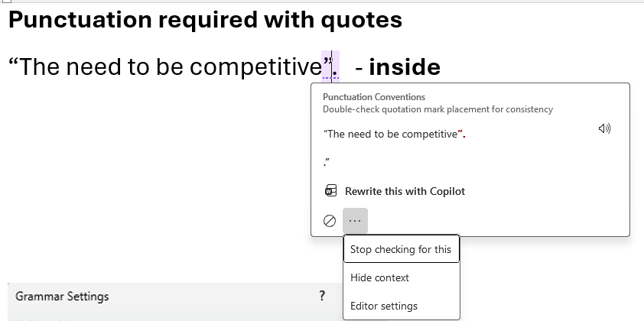644x321 pixels.
Task: Accept the suggested .” punctuation replacement
Action: click(x=327, y=162)
